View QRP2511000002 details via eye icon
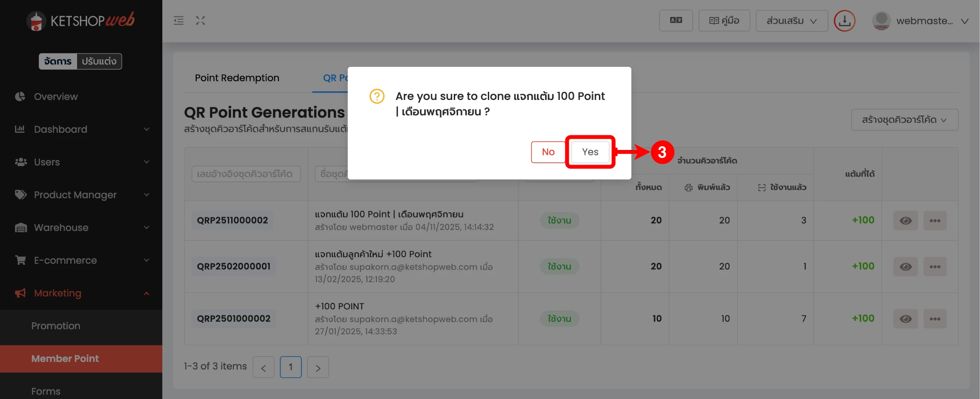Screen dimensions: 980x399 pos(906,221)
